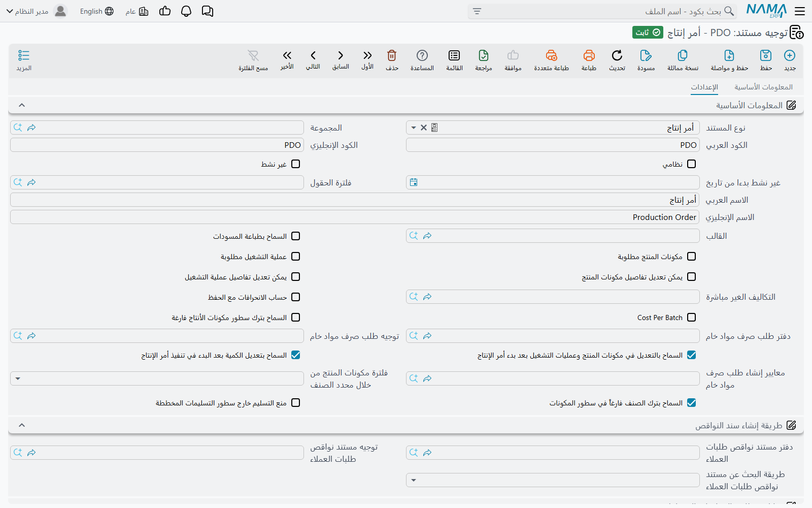Go to الأول (First) record
The height and width of the screenshot is (508, 812).
367,55
